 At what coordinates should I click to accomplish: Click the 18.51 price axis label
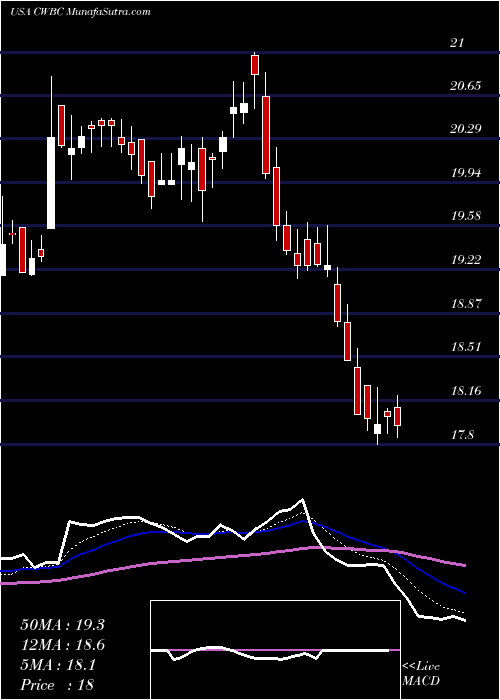(466, 347)
